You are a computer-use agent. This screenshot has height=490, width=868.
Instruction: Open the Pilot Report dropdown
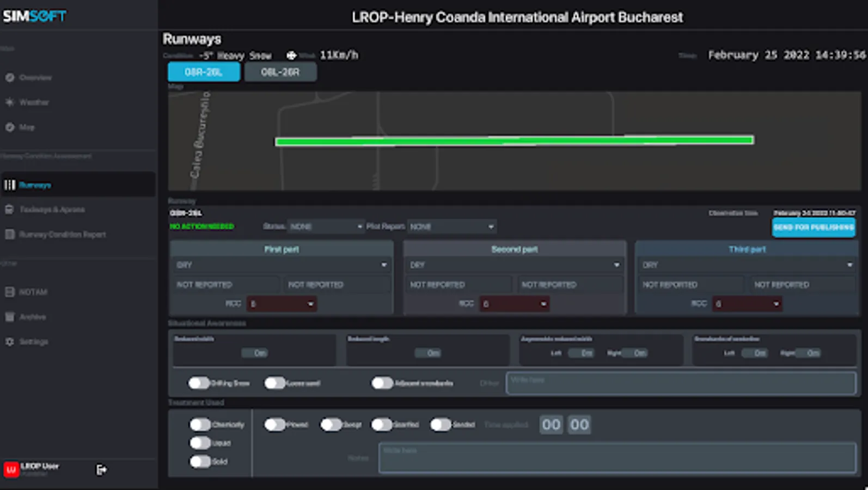click(x=451, y=226)
